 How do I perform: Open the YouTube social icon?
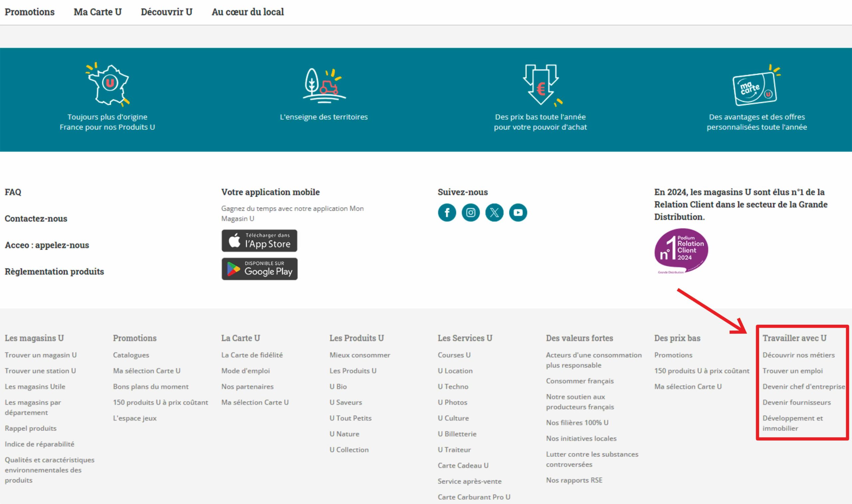pos(518,213)
